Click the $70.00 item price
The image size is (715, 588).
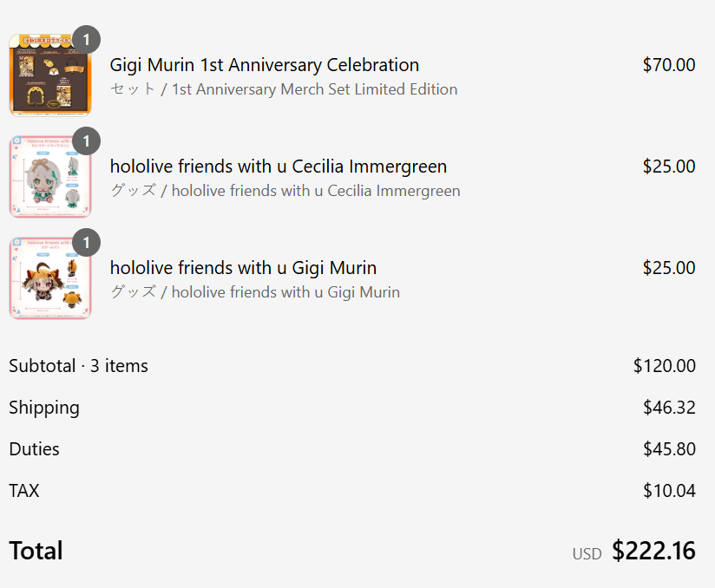(669, 65)
